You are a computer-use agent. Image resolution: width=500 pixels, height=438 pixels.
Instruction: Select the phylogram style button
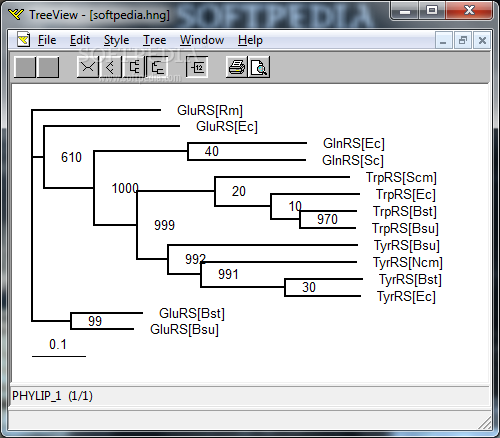pyautogui.click(x=157, y=67)
